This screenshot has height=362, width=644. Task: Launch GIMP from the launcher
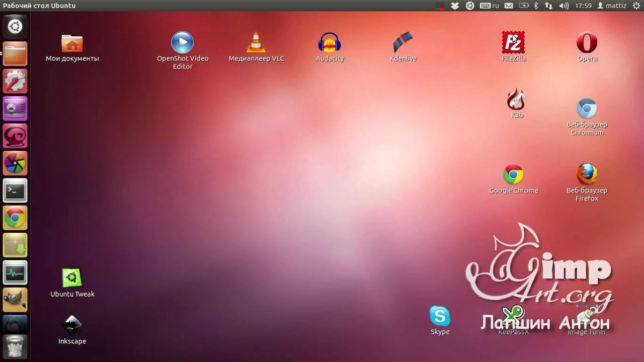[x=15, y=300]
